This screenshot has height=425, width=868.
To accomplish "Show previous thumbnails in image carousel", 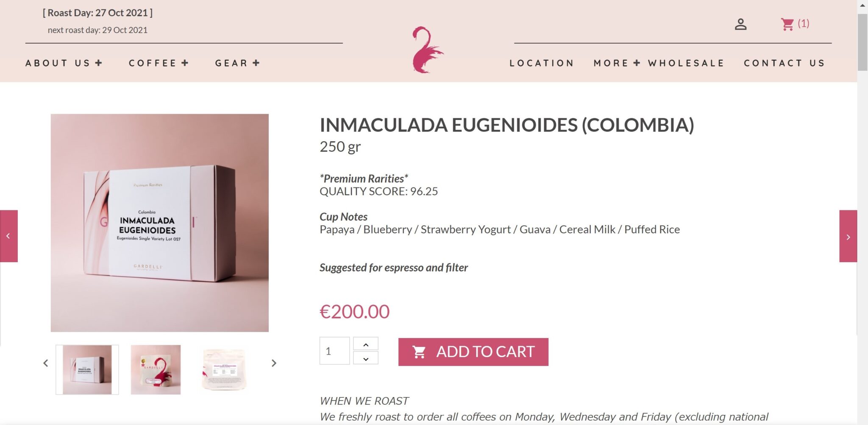I will (46, 363).
